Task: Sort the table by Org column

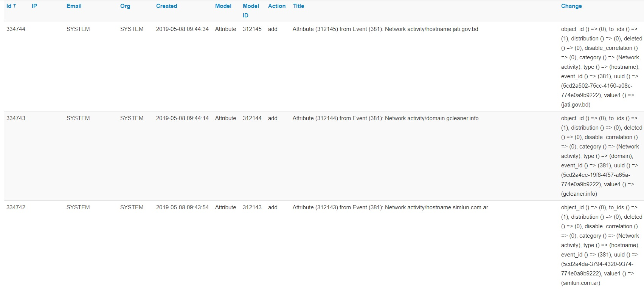Action: [125, 6]
